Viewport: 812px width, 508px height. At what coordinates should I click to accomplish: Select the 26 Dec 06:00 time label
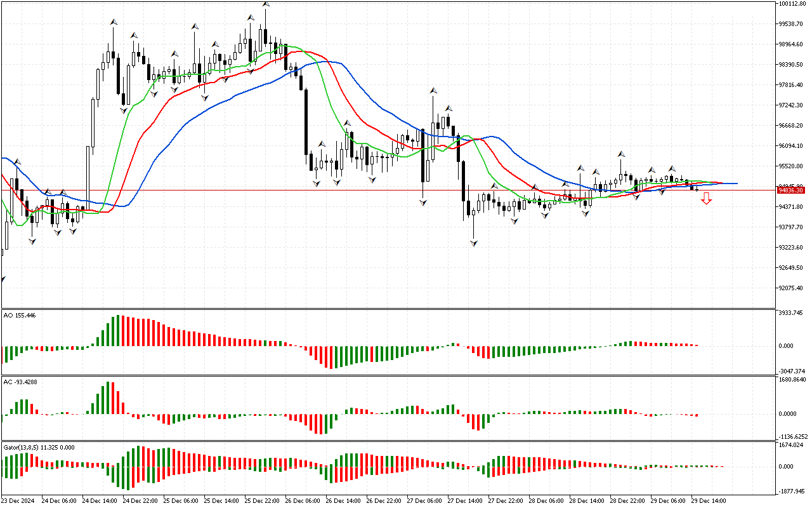click(303, 501)
